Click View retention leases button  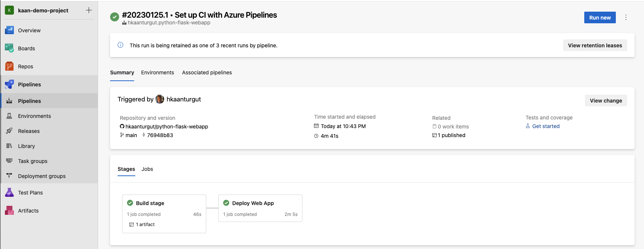coord(595,45)
